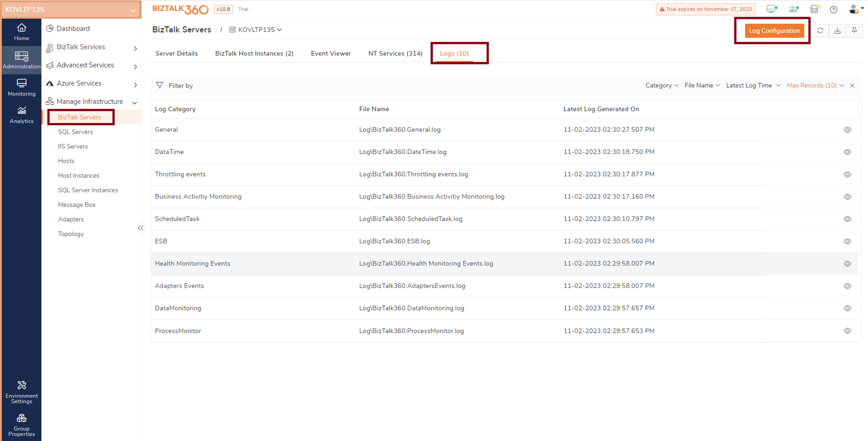This screenshot has width=868, height=441.
Task: Open the Environment health monitor icon
Action: pyautogui.click(x=772, y=9)
